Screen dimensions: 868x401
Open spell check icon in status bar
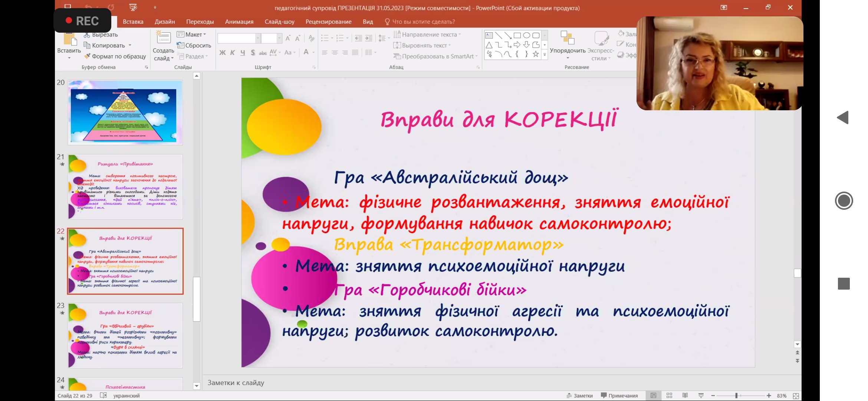pyautogui.click(x=103, y=395)
